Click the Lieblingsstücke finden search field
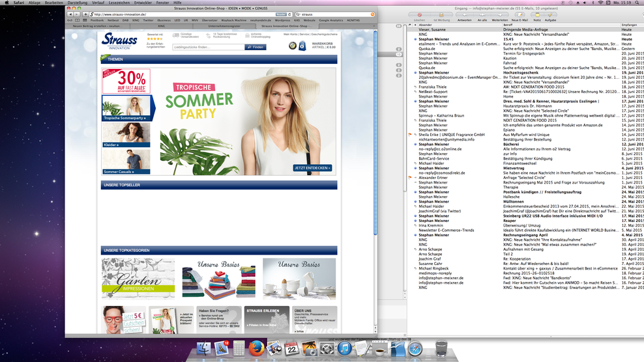The height and width of the screenshot is (362, 644). (x=208, y=47)
